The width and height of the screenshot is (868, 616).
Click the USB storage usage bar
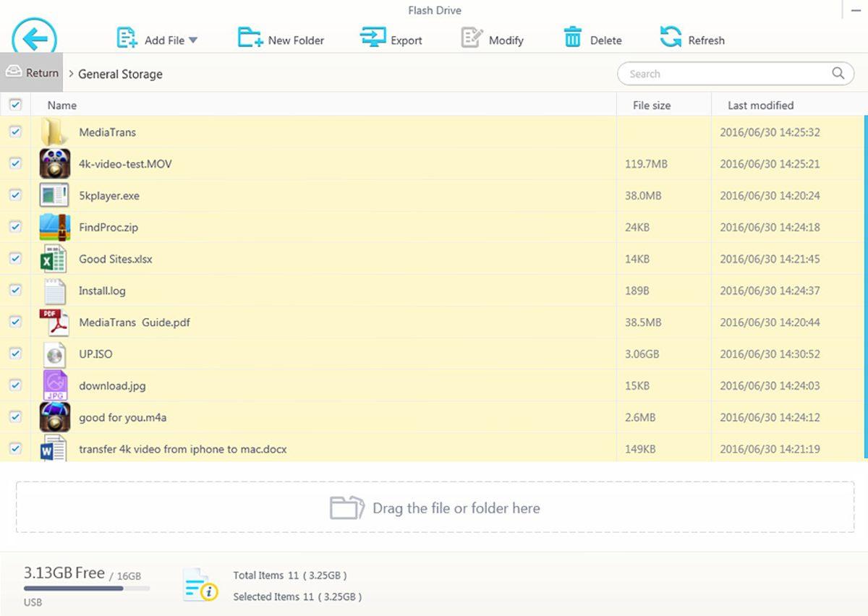click(86, 589)
